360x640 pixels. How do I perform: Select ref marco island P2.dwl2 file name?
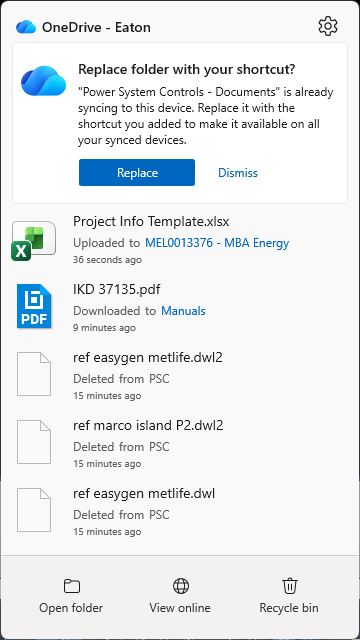tap(148, 426)
